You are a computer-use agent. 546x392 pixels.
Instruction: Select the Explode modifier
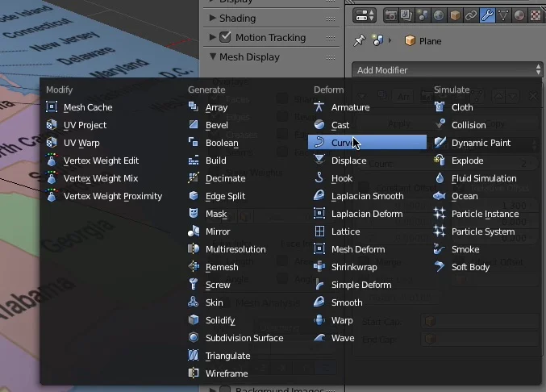point(467,161)
